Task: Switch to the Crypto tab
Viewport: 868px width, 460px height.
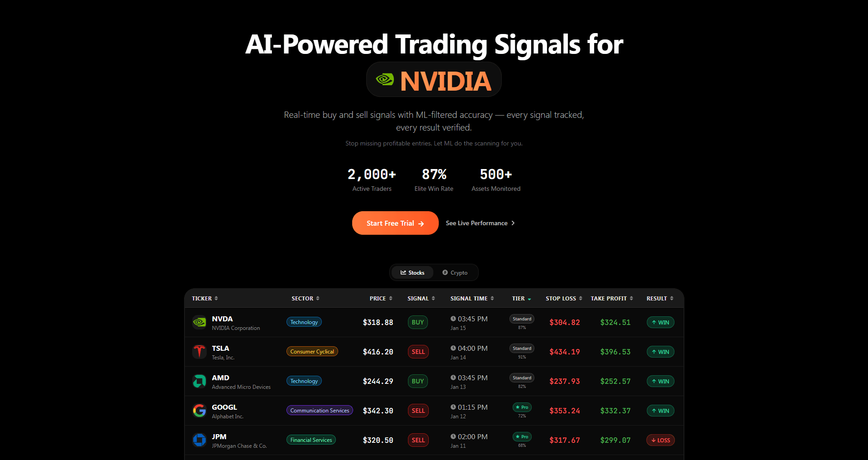Action: tap(455, 272)
